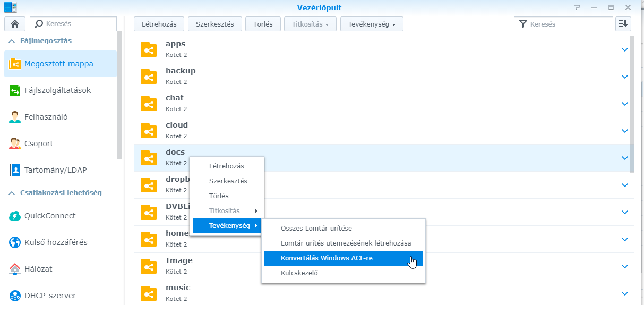Viewport: 644px width, 312px height.
Task: Select Tevékenység in context menu
Action: (227, 226)
